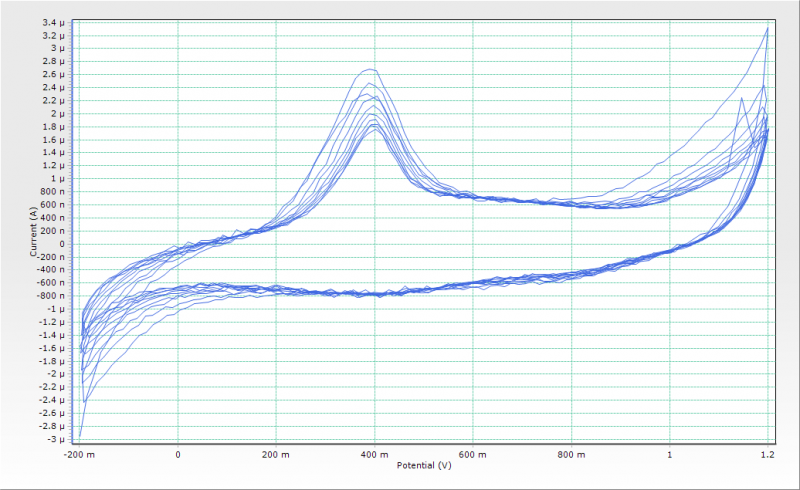This screenshot has height=490, width=800.
Task: Click the '1 µ' y-axis tick label
Action: (x=58, y=179)
